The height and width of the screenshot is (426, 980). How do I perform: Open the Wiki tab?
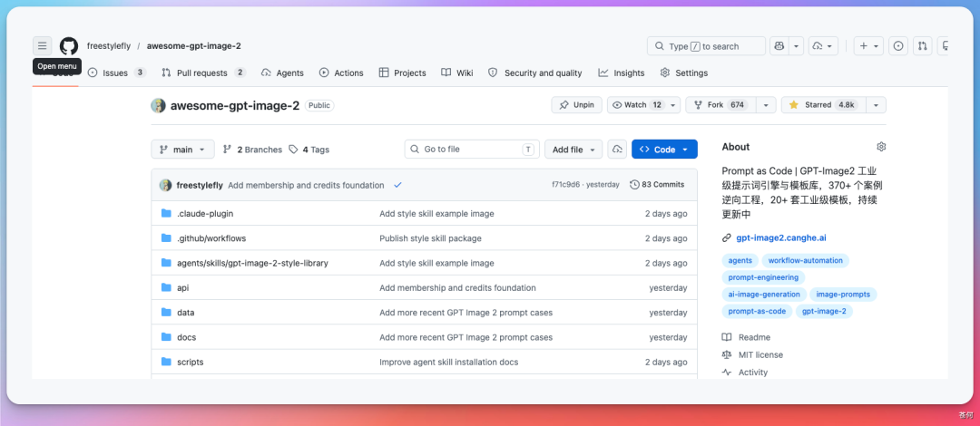click(x=456, y=73)
